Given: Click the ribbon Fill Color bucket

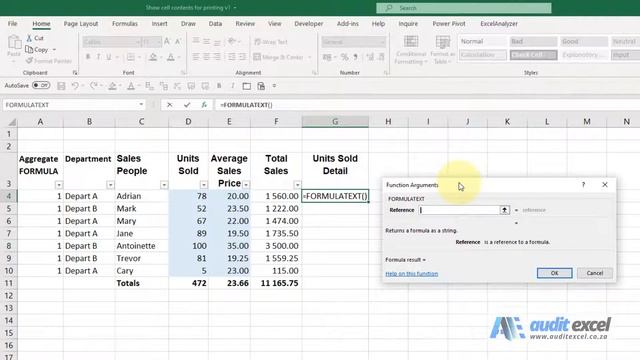Looking at the screenshot, I should [153, 57].
